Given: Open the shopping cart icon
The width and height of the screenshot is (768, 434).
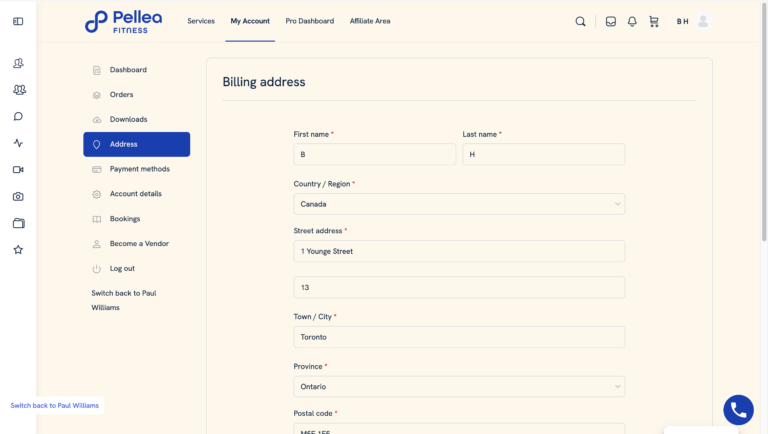Looking at the screenshot, I should pos(654,22).
